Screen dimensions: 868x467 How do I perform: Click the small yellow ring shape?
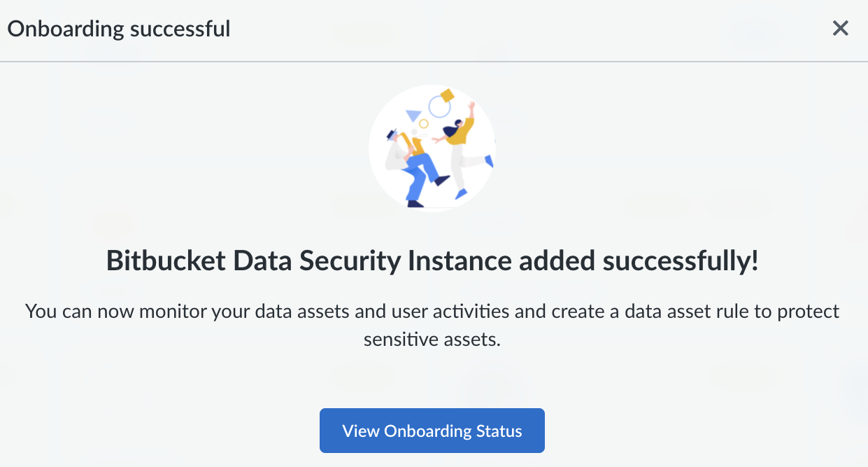[424, 124]
